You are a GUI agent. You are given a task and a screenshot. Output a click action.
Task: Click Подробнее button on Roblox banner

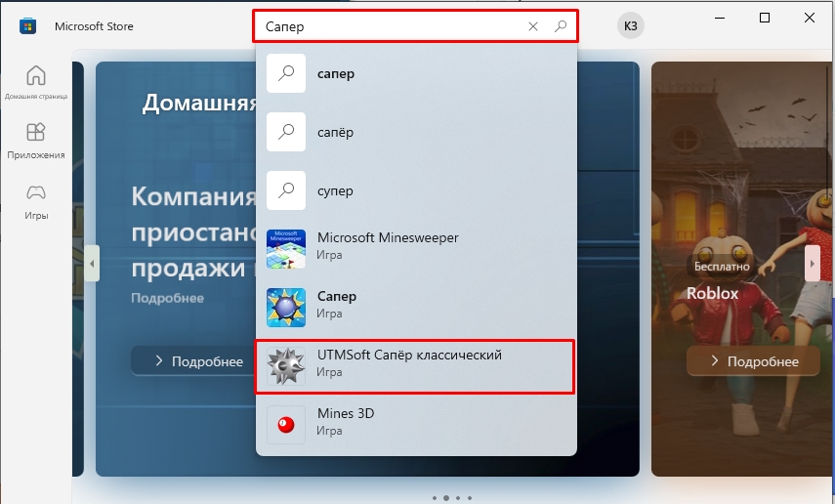tap(753, 361)
